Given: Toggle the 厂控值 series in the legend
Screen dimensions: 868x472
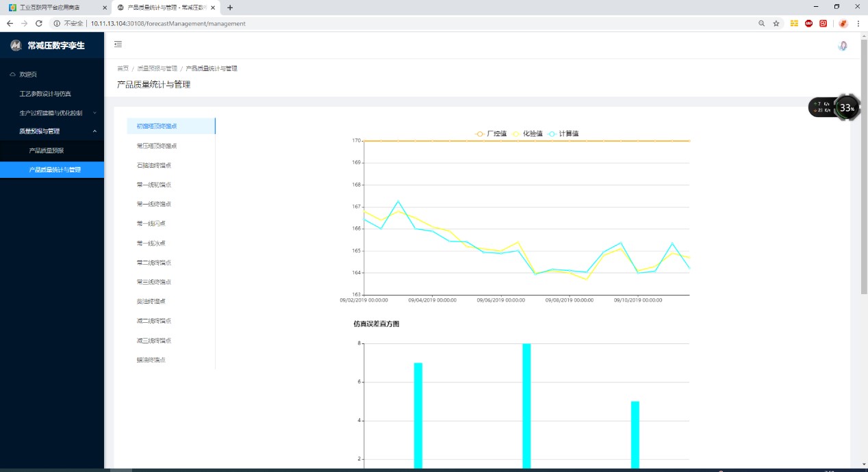Looking at the screenshot, I should pos(491,133).
